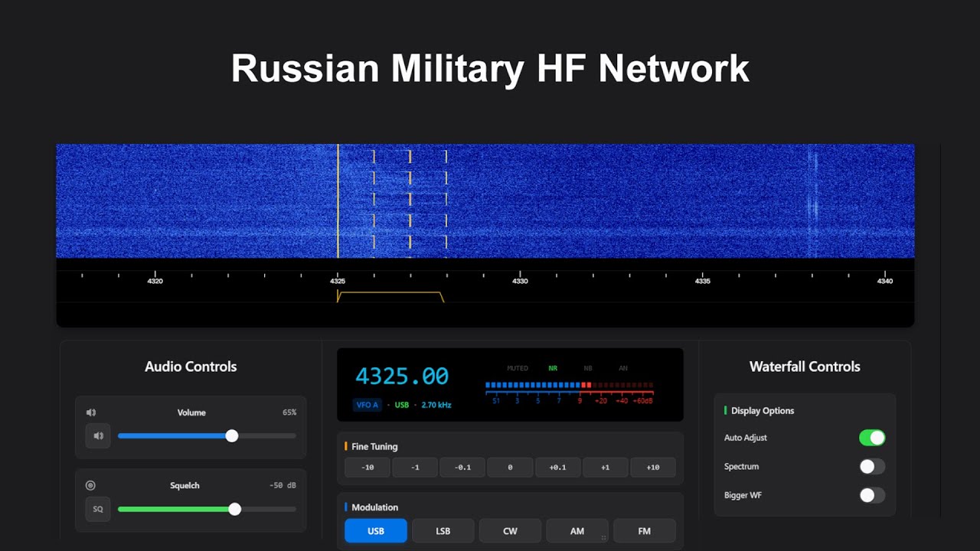This screenshot has height=551, width=980.
Task: Tune up with the +10 button
Action: 653,467
